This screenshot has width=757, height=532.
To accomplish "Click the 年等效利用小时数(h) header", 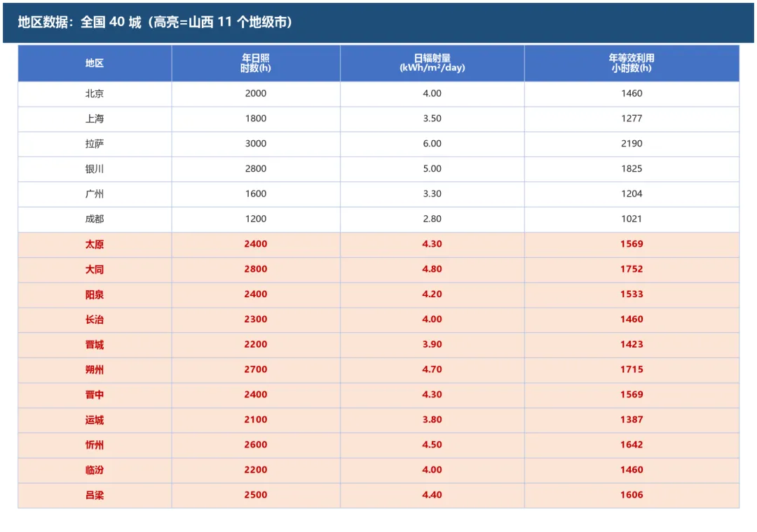I will [632, 63].
